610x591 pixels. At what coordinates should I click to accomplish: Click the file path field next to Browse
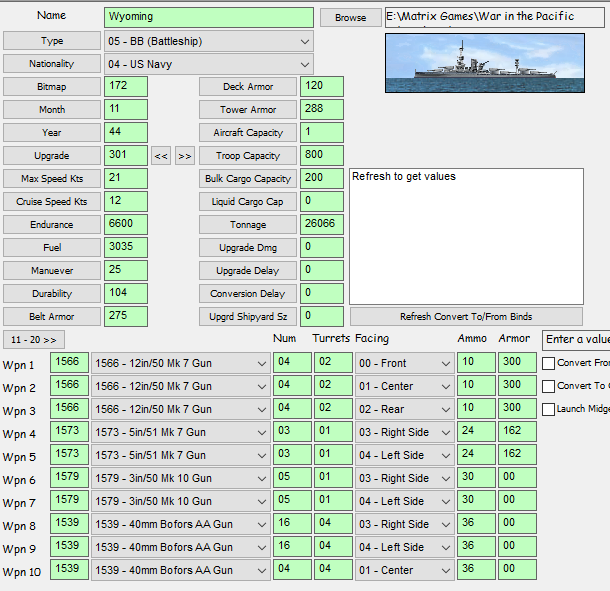tap(494, 18)
